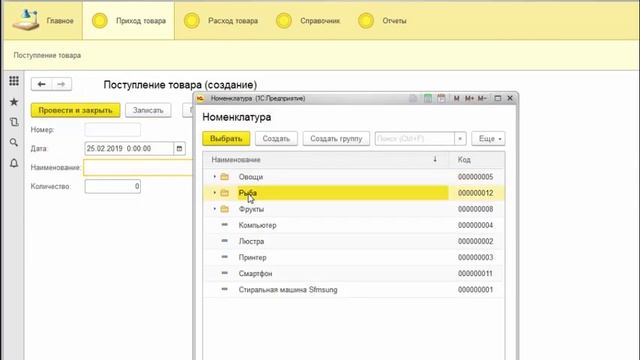Open the sections grid menu icon
Image resolution: width=640 pixels, height=360 pixels.
point(14,81)
